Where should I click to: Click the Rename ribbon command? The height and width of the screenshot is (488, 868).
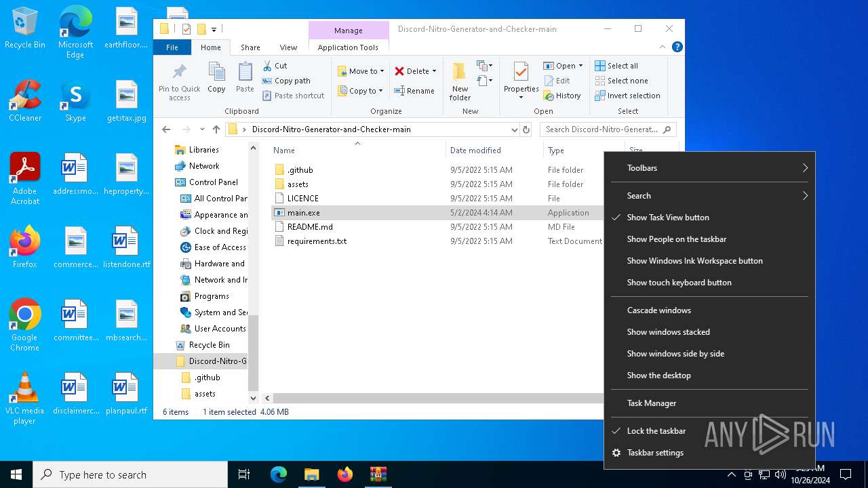(x=414, y=91)
